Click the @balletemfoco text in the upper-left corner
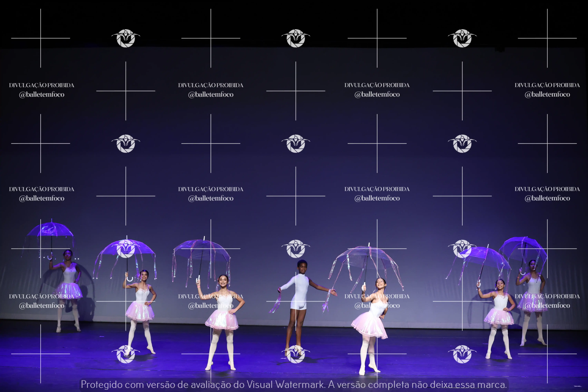Screen dimensions: 588x392 [42, 94]
